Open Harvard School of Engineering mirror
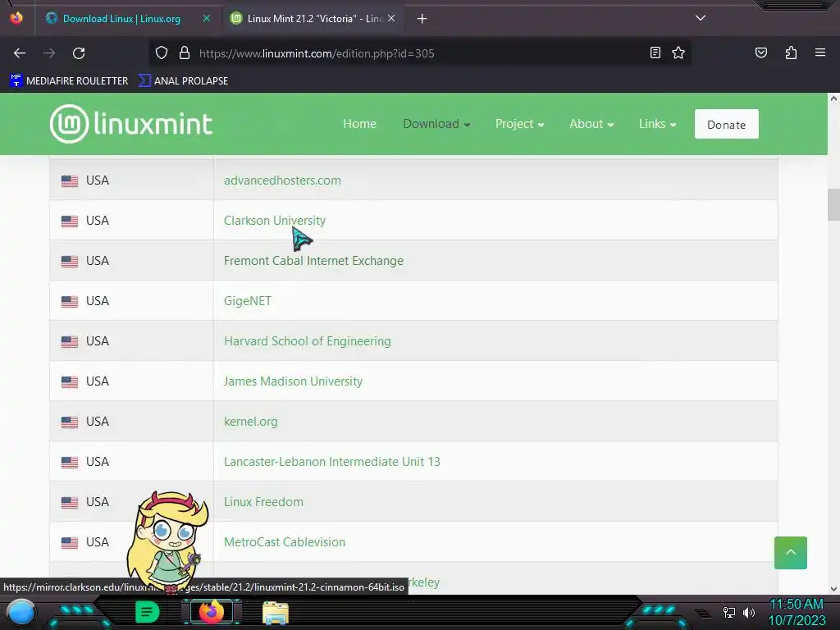Screen dimensions: 840x630 [x=308, y=341]
